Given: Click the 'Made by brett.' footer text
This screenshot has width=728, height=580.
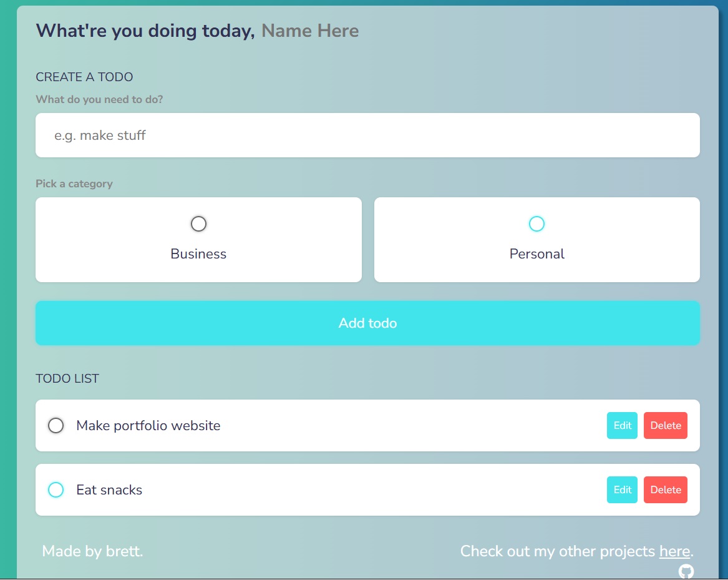Looking at the screenshot, I should tap(92, 551).
